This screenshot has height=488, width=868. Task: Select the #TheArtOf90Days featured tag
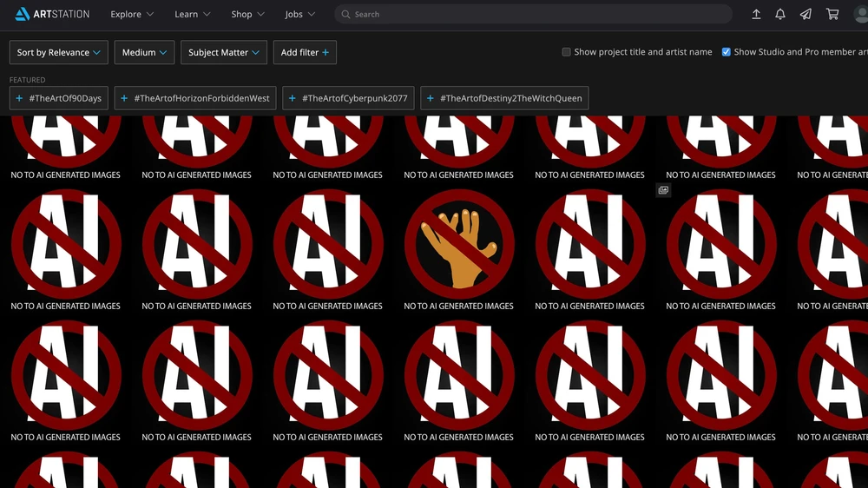coord(58,98)
